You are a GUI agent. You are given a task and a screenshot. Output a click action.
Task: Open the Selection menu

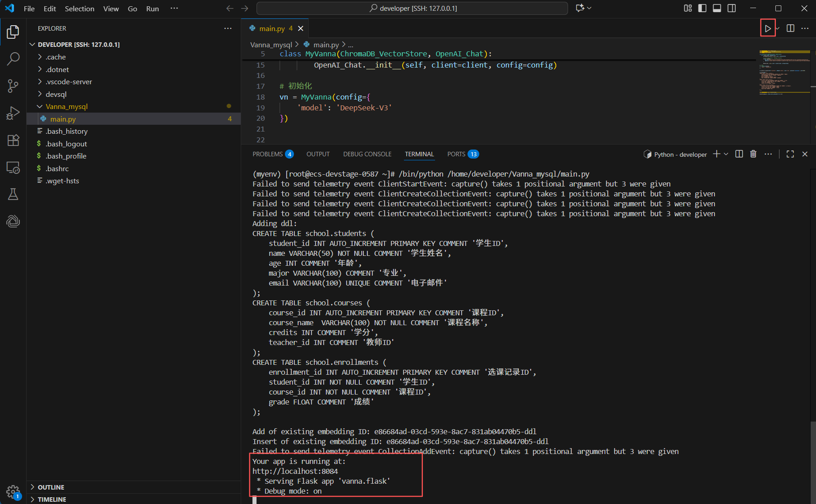[79, 9]
